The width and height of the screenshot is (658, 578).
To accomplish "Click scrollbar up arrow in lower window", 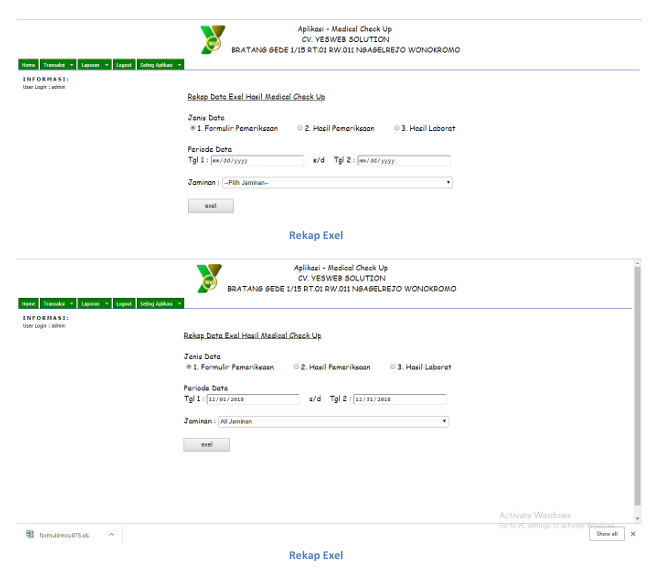I will pos(637,263).
